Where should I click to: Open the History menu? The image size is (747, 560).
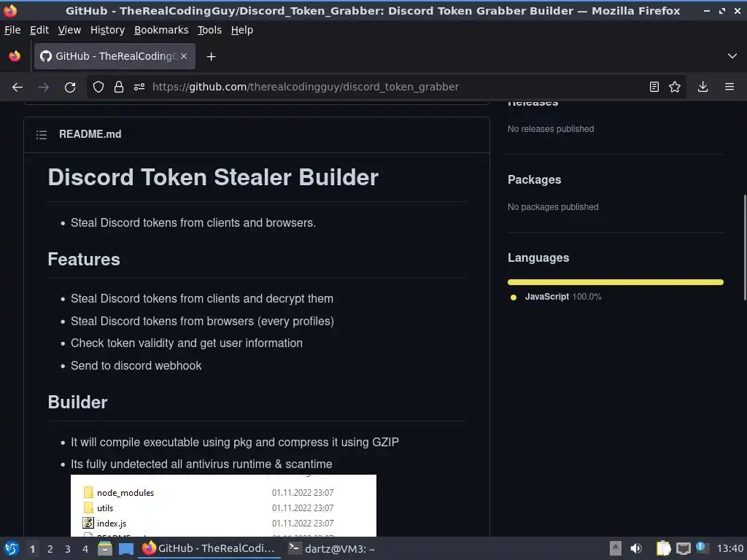coord(108,30)
